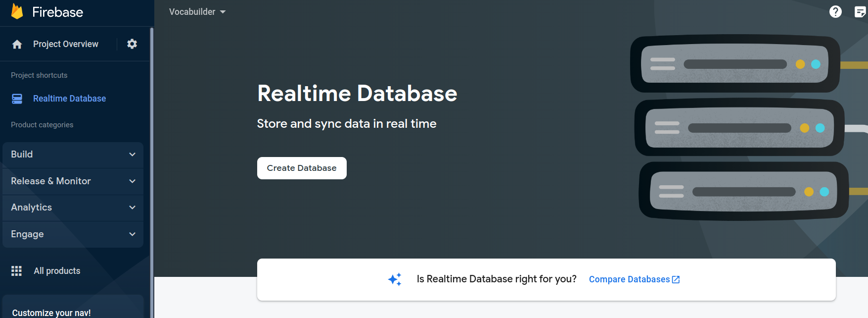Click the Realtime Database page heading
Viewport: 868px width, 318px height.
357,93
